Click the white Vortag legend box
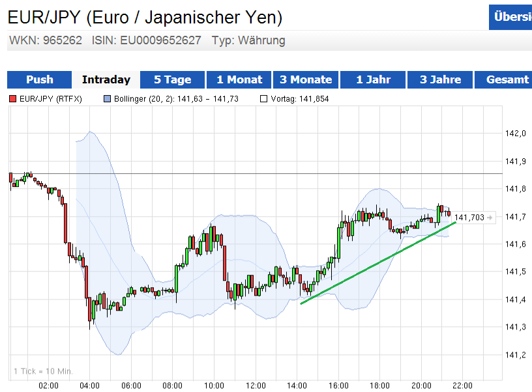 coord(263,99)
